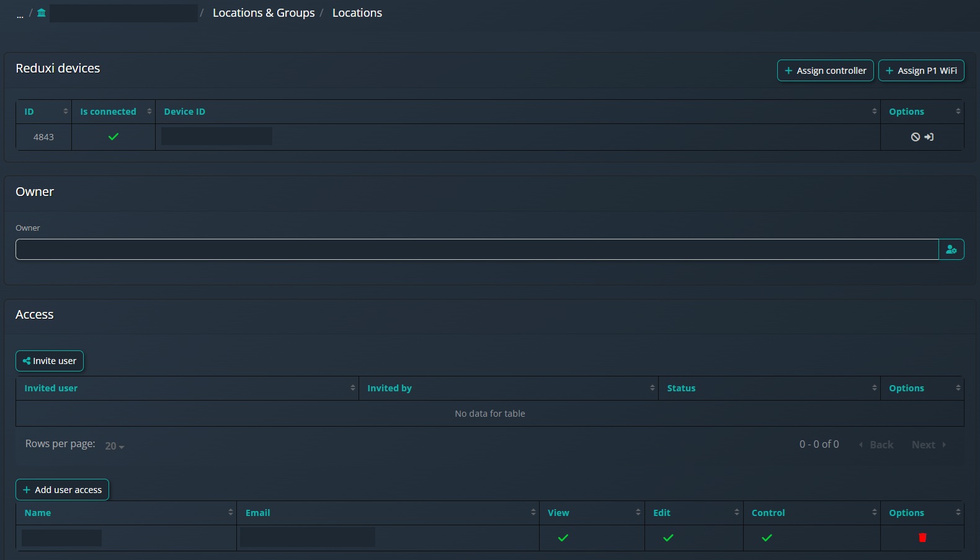
Task: Toggle View permission checkmark for user
Action: point(563,538)
